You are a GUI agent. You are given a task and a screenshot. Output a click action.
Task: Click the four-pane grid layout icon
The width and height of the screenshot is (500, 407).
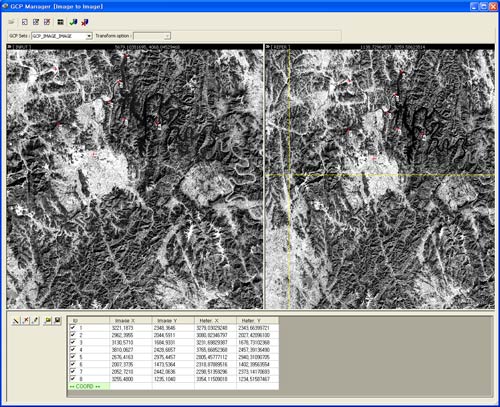pyautogui.click(x=60, y=22)
